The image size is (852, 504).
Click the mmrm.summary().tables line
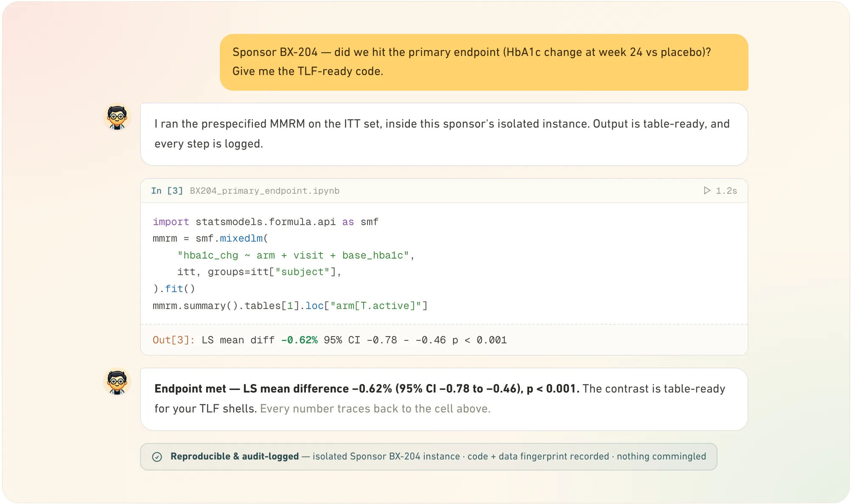[x=290, y=306]
